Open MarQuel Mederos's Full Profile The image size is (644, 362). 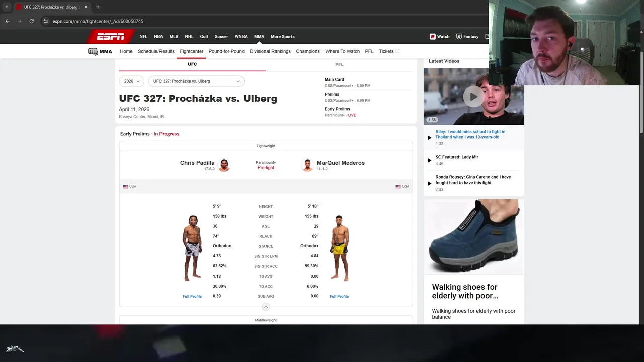339,296
